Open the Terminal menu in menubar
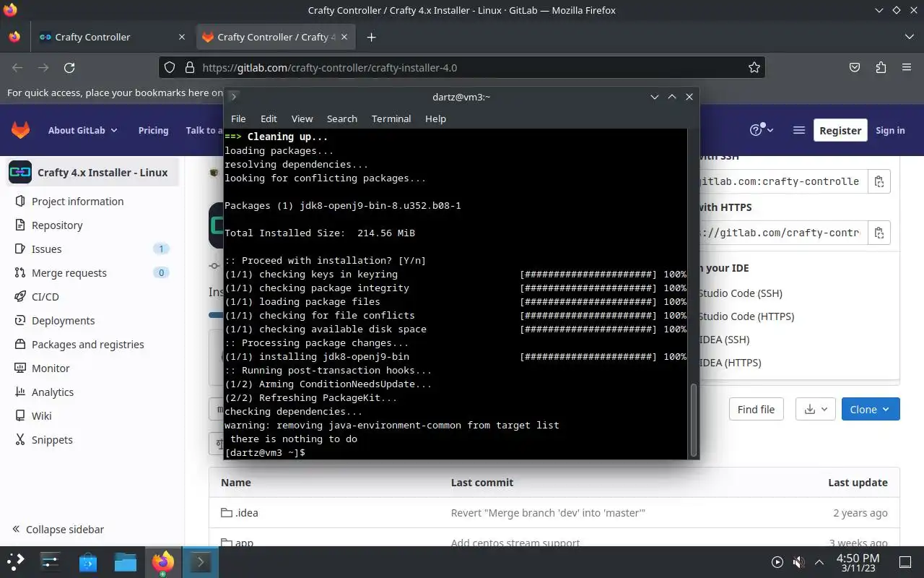The height and width of the screenshot is (578, 924). point(391,118)
